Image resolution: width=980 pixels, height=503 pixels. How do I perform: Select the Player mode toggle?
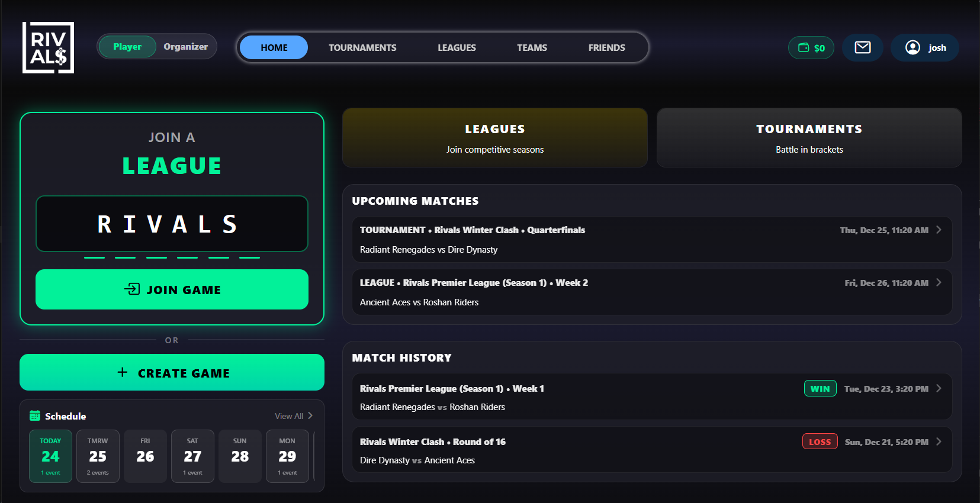[x=127, y=47]
